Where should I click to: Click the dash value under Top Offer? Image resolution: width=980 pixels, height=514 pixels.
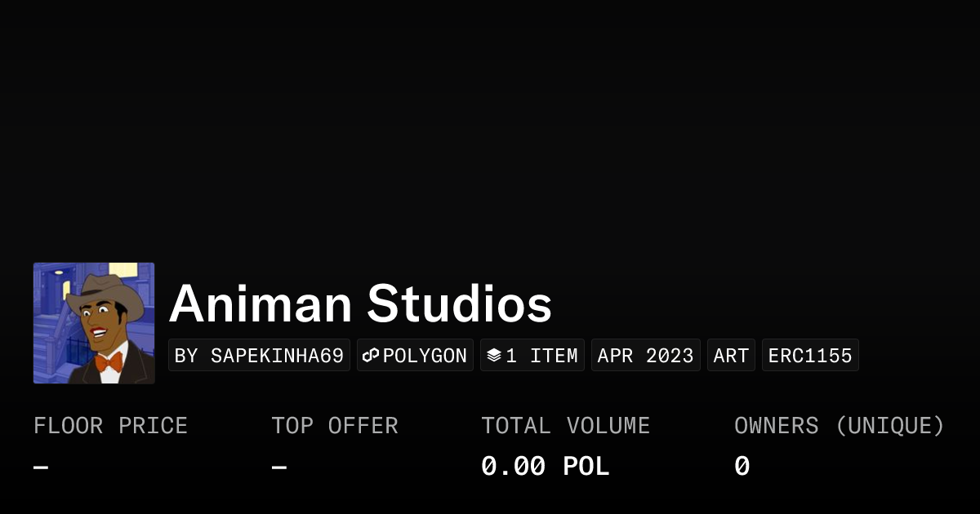(278, 467)
